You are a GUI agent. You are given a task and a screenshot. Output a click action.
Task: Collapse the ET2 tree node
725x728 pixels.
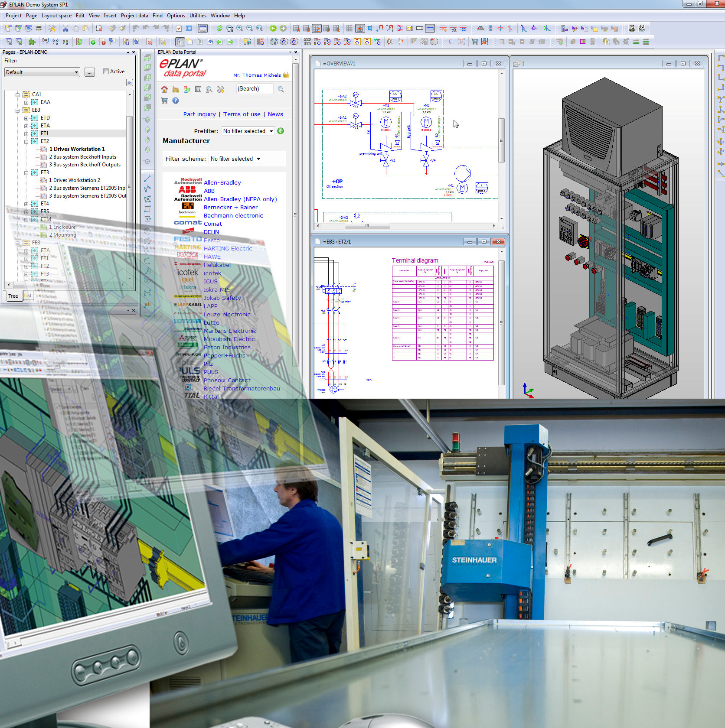[26, 142]
